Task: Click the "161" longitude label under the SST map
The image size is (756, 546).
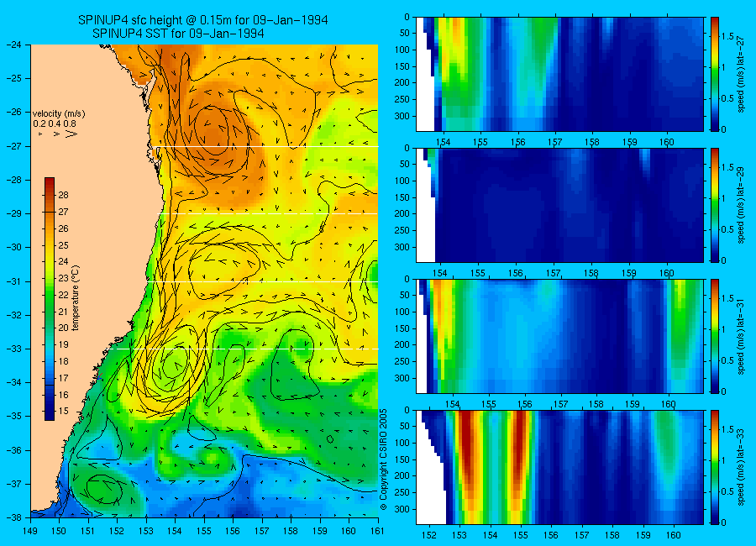Action: 377,531
